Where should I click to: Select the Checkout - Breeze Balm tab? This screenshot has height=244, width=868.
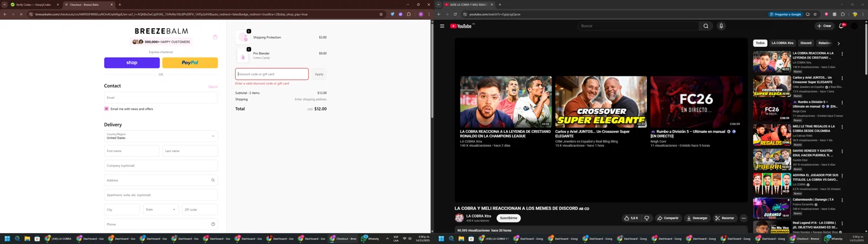pyautogui.click(x=88, y=5)
